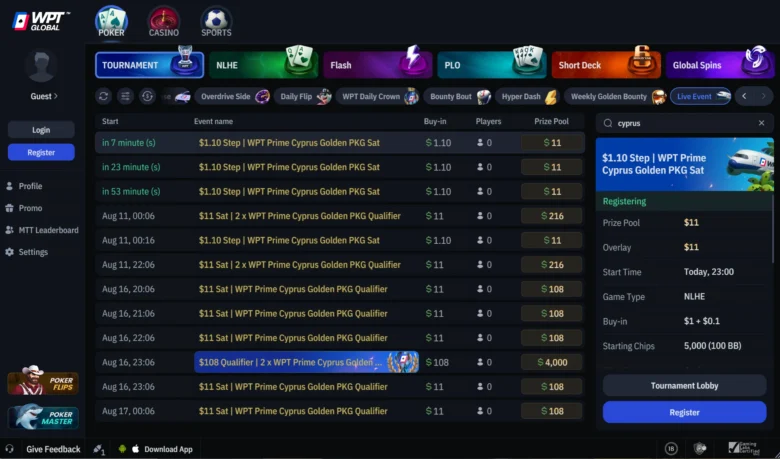780x459 pixels.
Task: Select the WPT Daily Crown filter
Action: 378,96
